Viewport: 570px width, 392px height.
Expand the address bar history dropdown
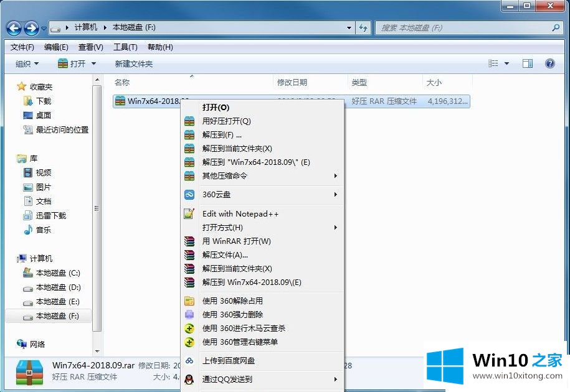[349, 27]
